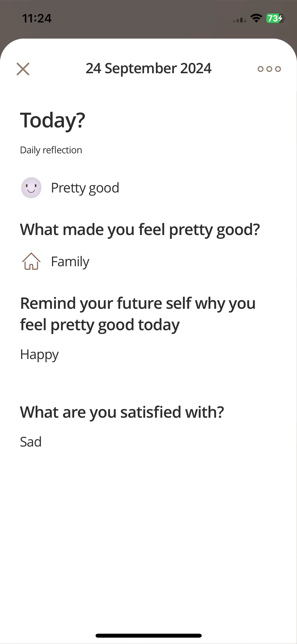This screenshot has width=297, height=644.
Task: Edit the Happy answer text
Action: click(x=39, y=355)
